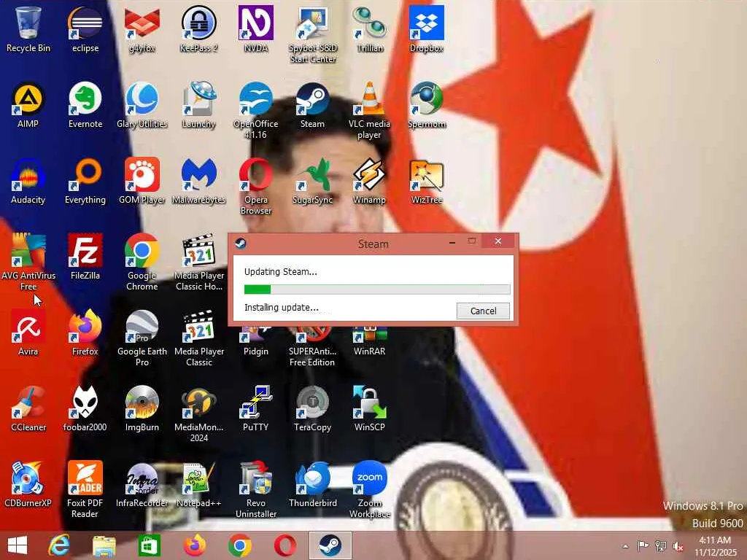Select the KeePass 2 desktop icon

click(x=198, y=28)
